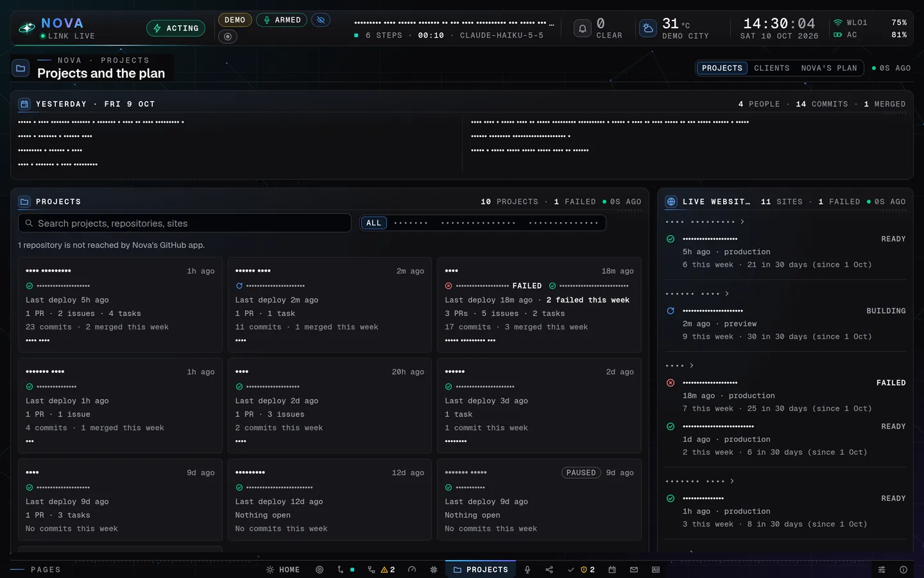Expand the site group above the 1h ago site
The height and width of the screenshot is (578, 924).
click(700, 481)
